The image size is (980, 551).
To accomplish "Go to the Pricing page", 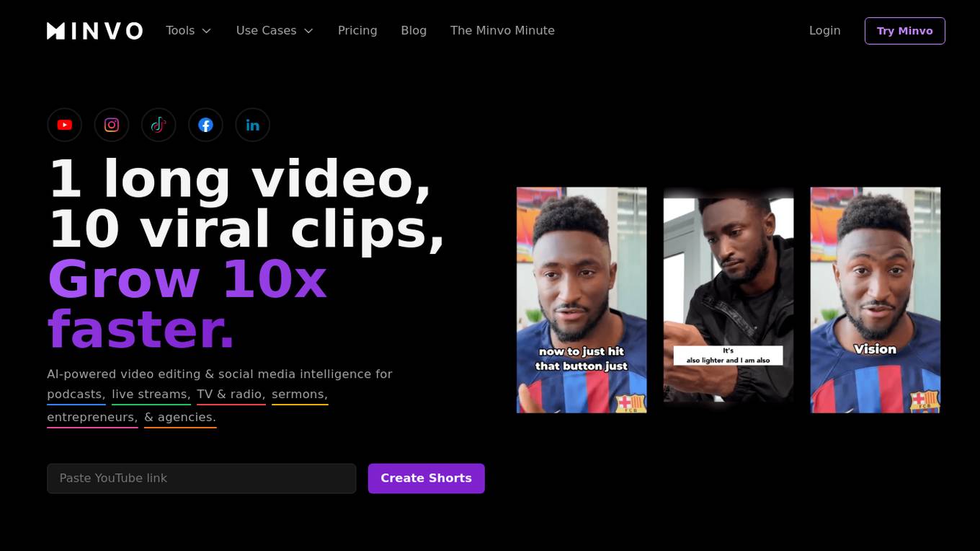I will [357, 30].
